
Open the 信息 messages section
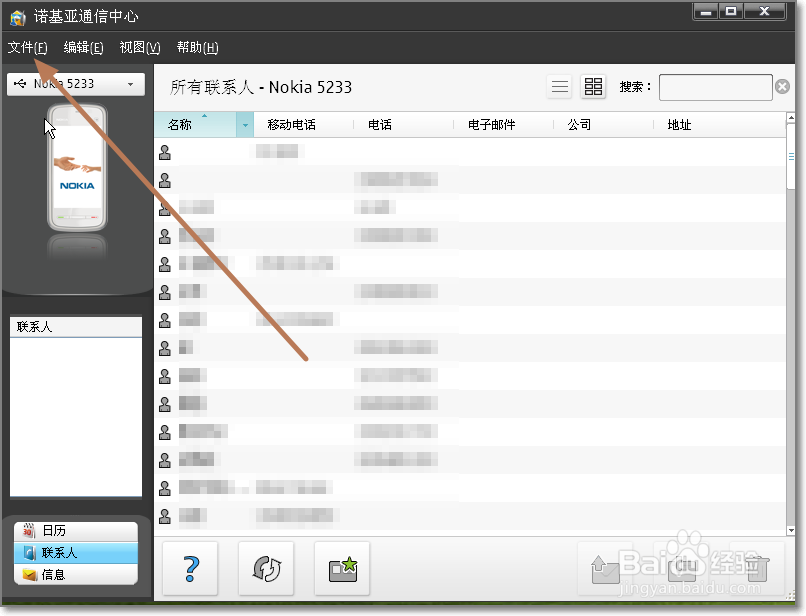[76, 574]
